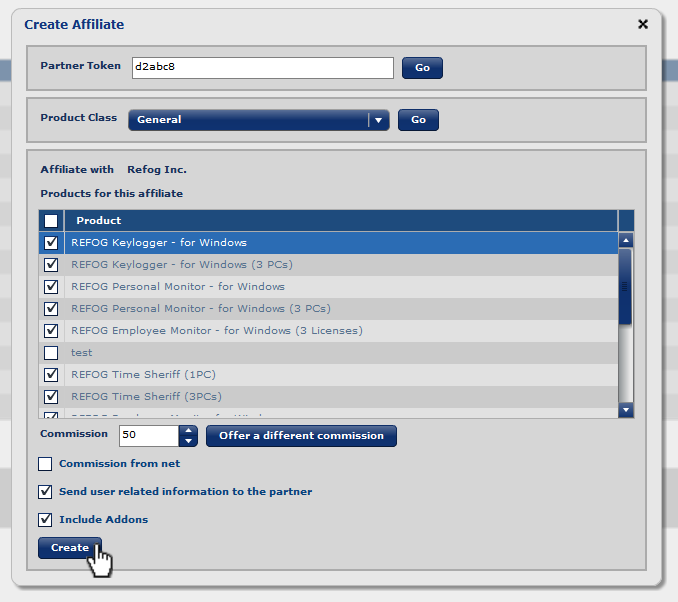The width and height of the screenshot is (678, 602).
Task: Check the test product checkbox
Action: tap(51, 353)
